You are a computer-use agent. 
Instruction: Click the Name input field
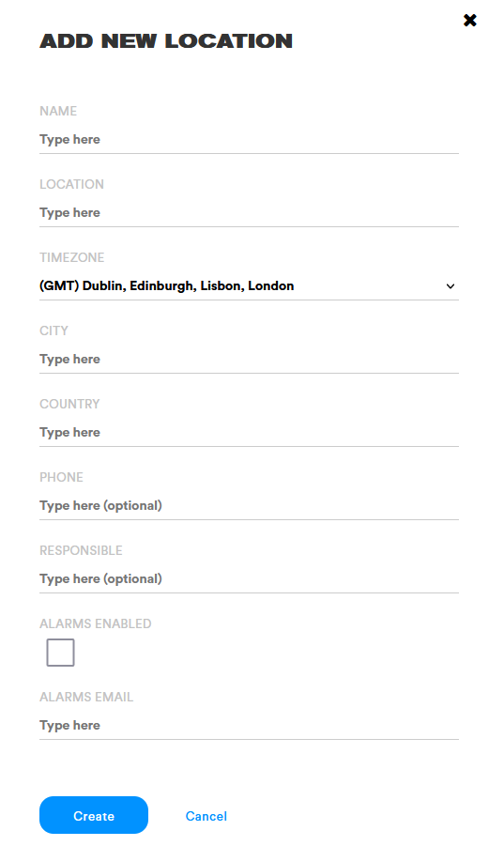(x=249, y=140)
